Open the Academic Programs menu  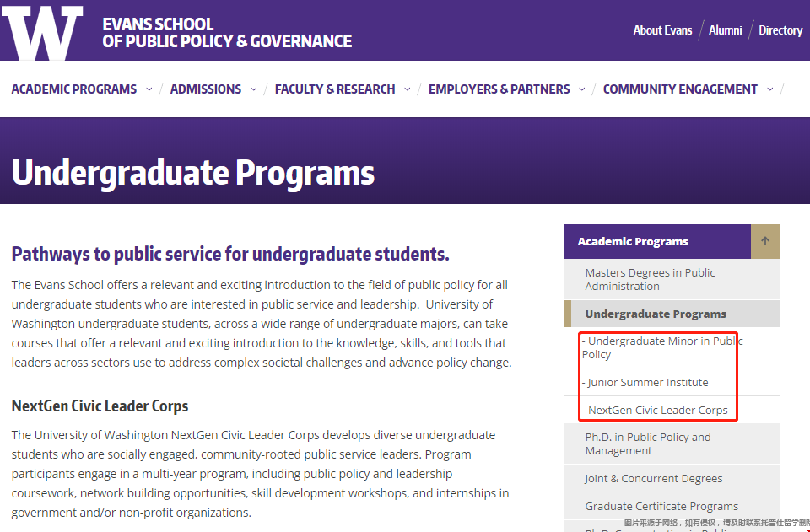(74, 89)
